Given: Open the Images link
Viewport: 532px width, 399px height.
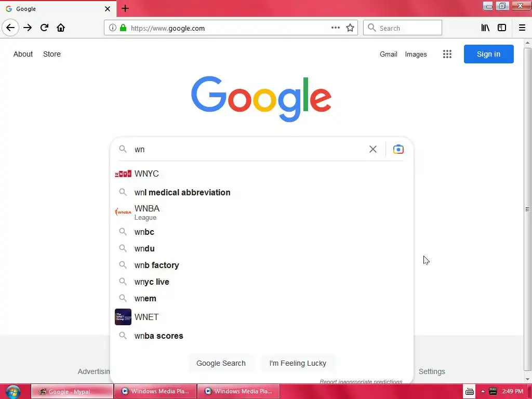Looking at the screenshot, I should tap(416, 54).
